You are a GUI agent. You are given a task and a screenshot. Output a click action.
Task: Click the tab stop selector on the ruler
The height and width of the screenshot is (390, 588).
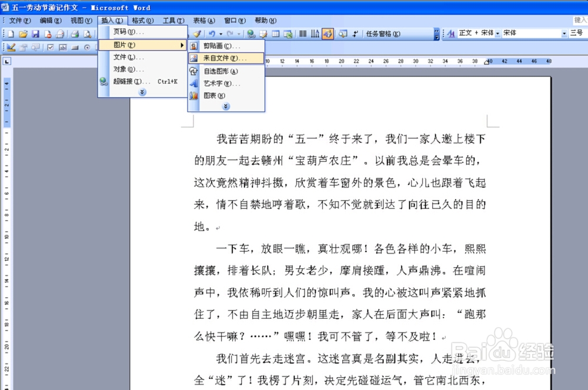8,61
